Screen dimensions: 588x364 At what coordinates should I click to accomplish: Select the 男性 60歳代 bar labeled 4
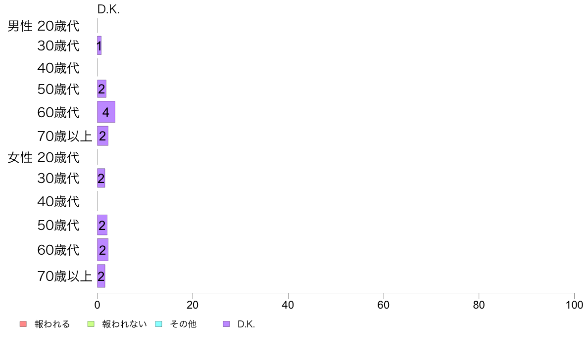[x=106, y=112]
